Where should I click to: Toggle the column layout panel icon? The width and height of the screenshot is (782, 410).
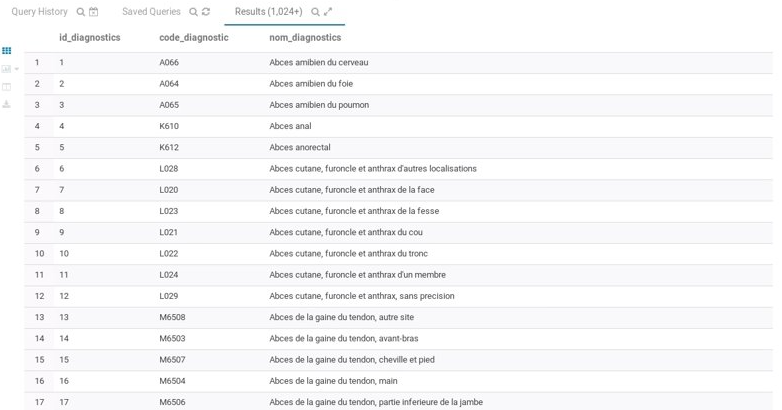pyautogui.click(x=6, y=87)
